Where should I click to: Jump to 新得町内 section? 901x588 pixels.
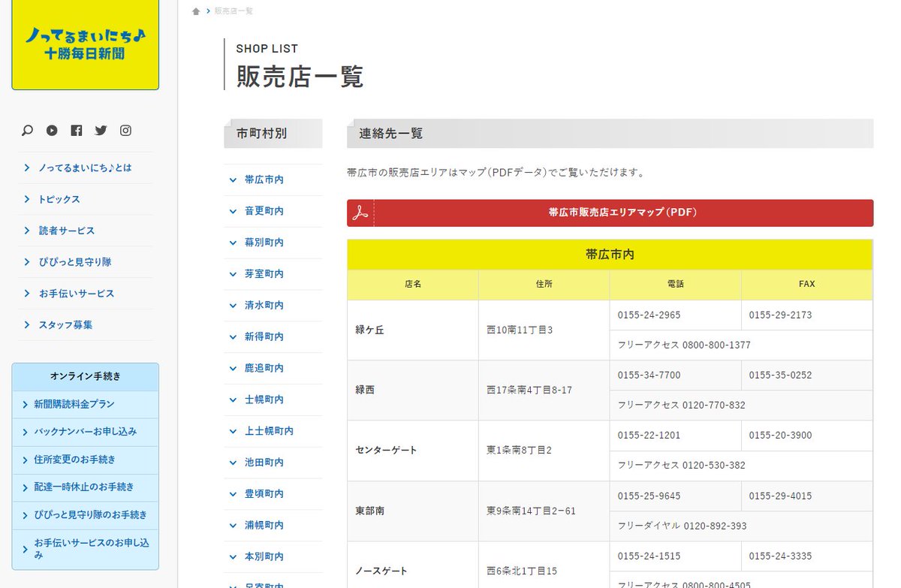tap(273, 337)
